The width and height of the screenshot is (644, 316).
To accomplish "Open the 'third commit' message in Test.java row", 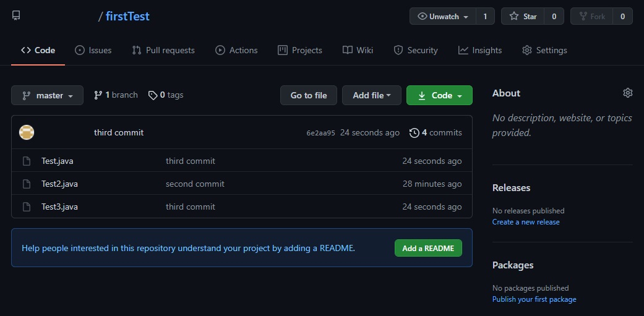I will [x=190, y=161].
